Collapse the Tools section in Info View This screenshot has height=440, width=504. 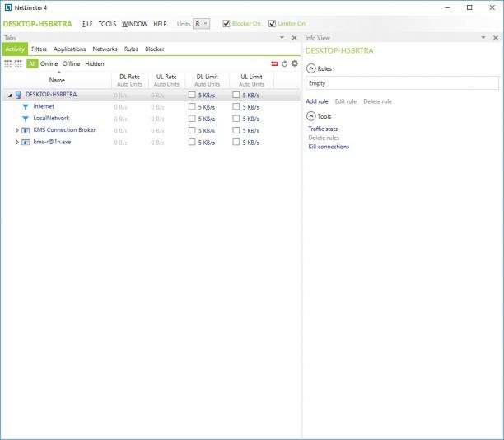tap(310, 116)
